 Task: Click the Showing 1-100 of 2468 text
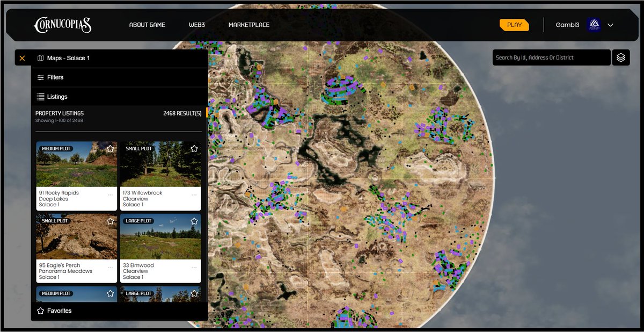point(59,120)
